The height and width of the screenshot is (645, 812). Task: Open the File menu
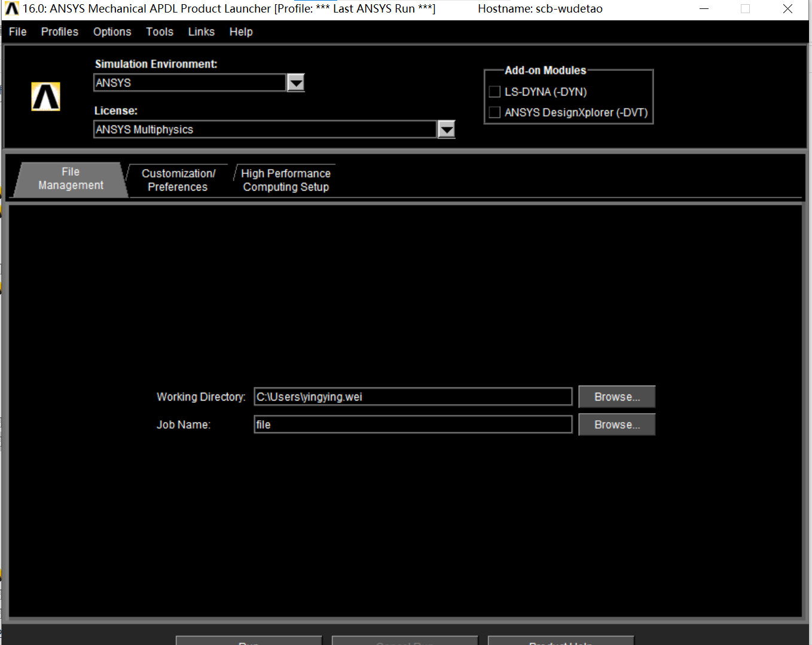tap(17, 32)
